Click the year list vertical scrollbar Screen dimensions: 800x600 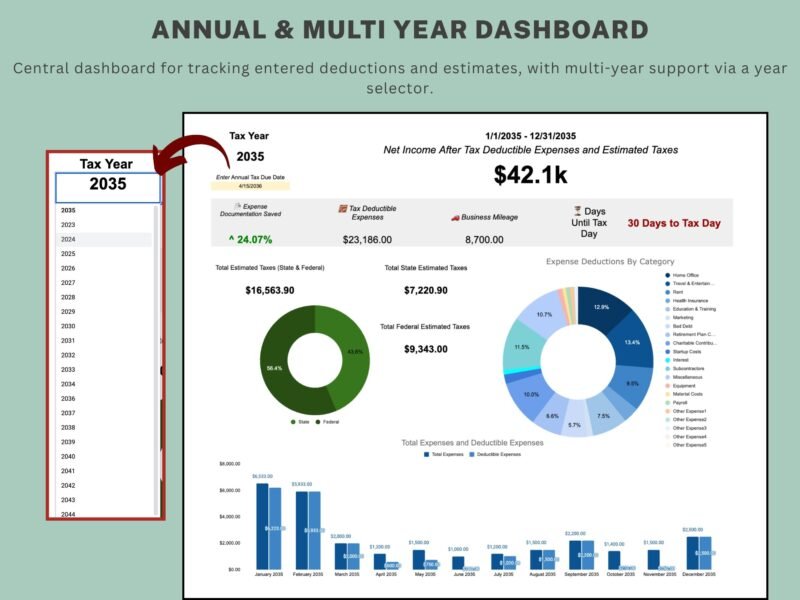156,360
